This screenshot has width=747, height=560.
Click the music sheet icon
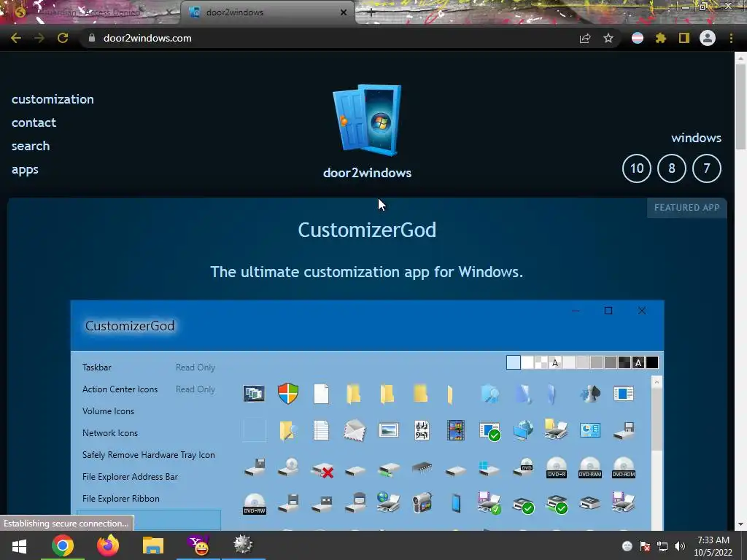(422, 430)
